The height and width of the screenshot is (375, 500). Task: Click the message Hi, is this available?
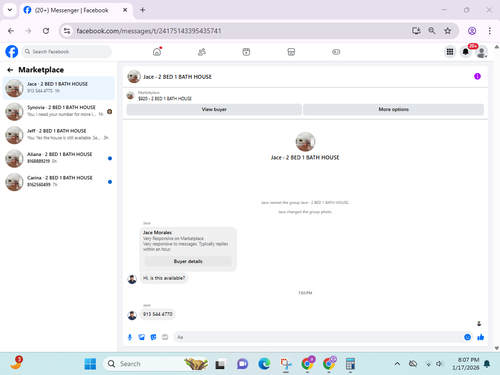click(x=164, y=278)
